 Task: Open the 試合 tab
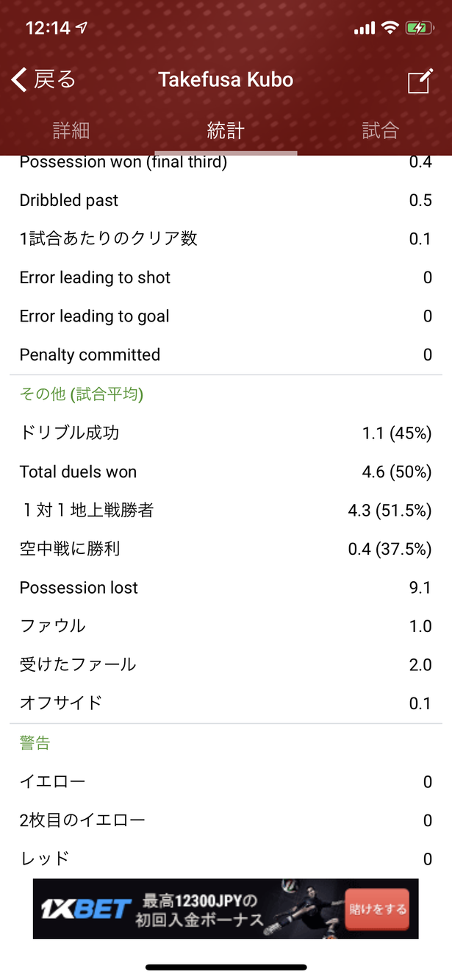[381, 131]
